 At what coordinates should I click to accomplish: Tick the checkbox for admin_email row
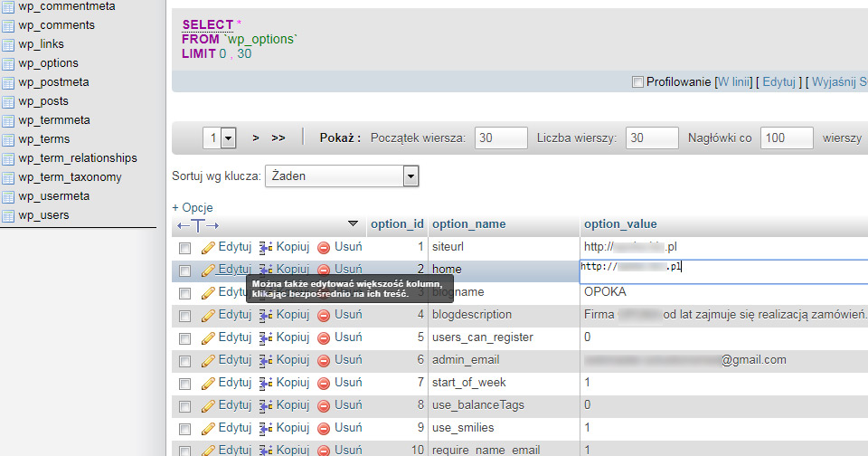[184, 361]
